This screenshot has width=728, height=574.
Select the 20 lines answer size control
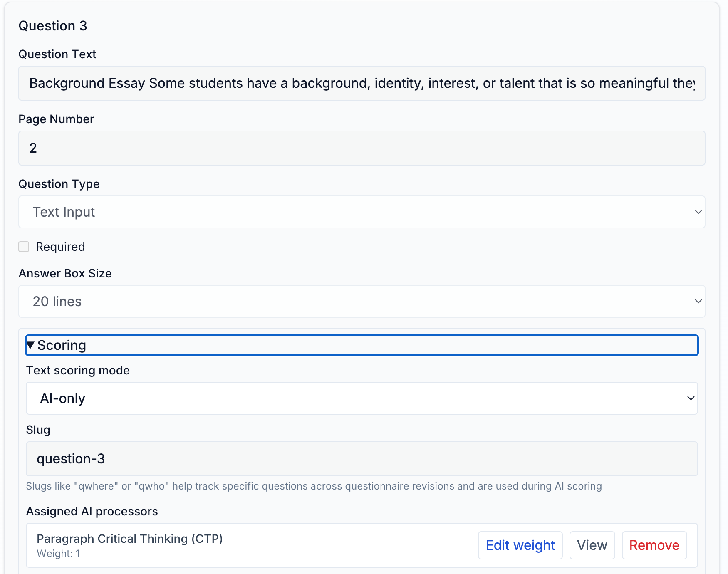(362, 302)
